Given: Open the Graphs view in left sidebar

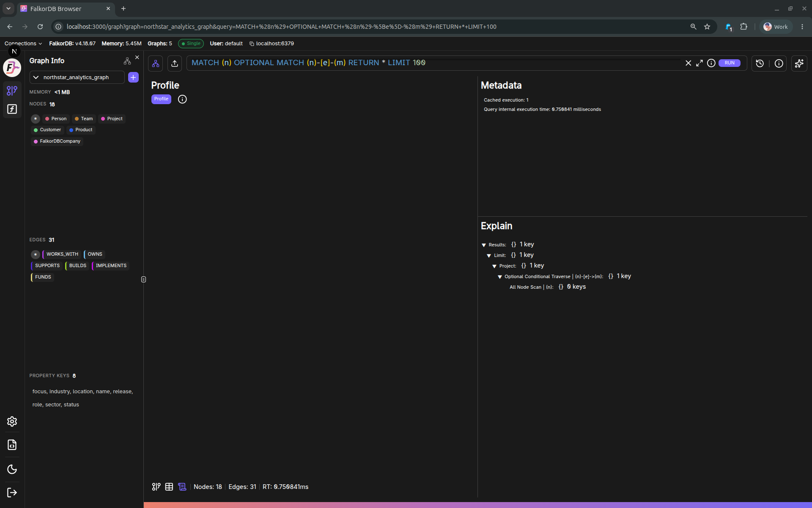Looking at the screenshot, I should (x=12, y=91).
